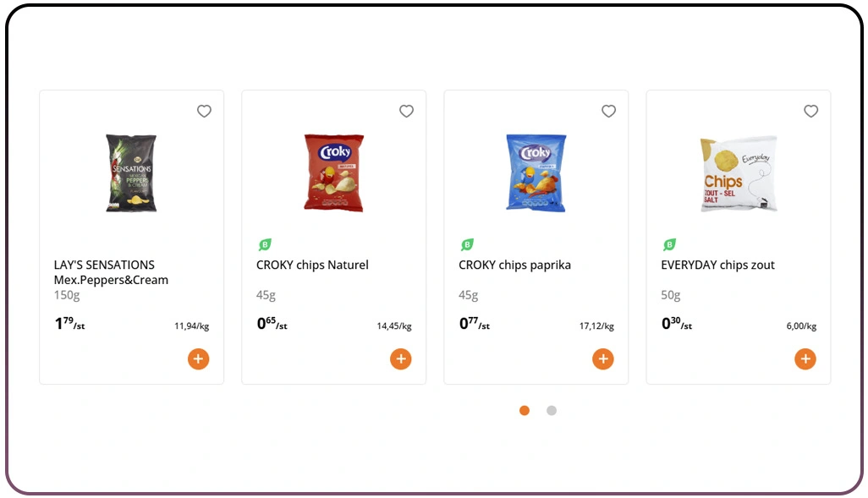
Task: Click the red CROKY Naturel bag image
Action: [x=333, y=172]
